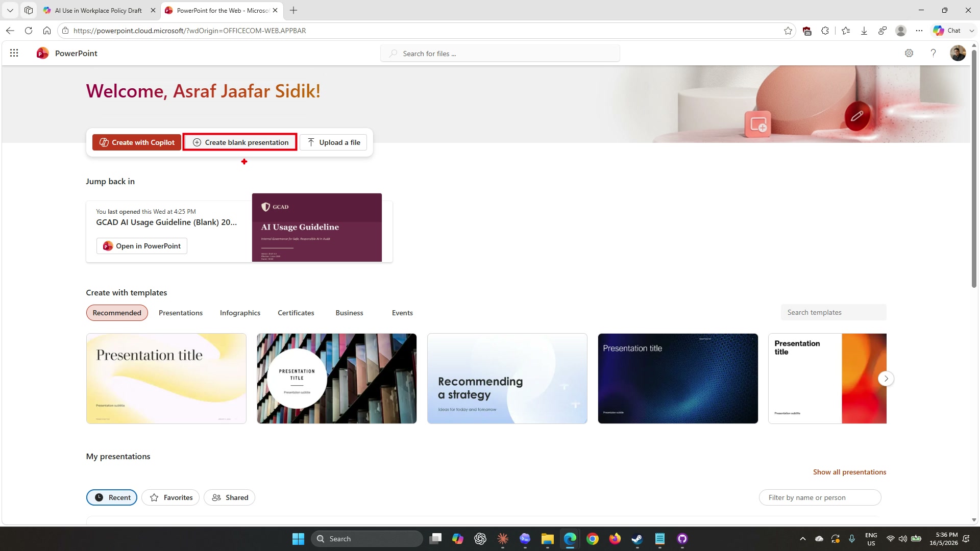Add this page to favorites star
980x551 pixels.
coord(788,31)
